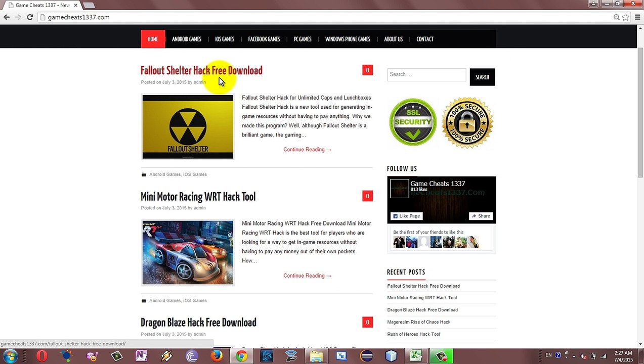Screen dimensions: 644x364
Task: Open Excel from the taskbar
Action: (x=416, y=356)
